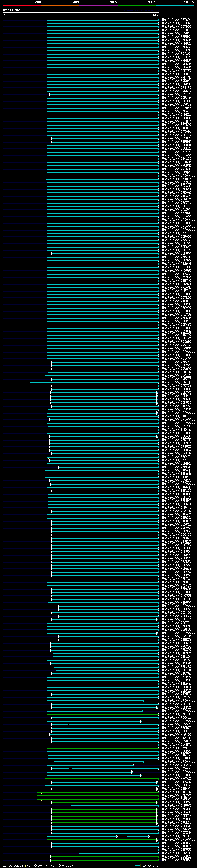
Task: Open hit UniRef100_Q9M339
Action: pyautogui.click(x=177, y=101)
